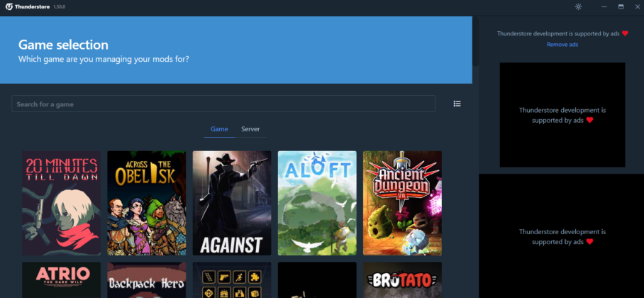Select Across the Obelisk game cover
Viewport: 644px width, 298px height.
146,202
